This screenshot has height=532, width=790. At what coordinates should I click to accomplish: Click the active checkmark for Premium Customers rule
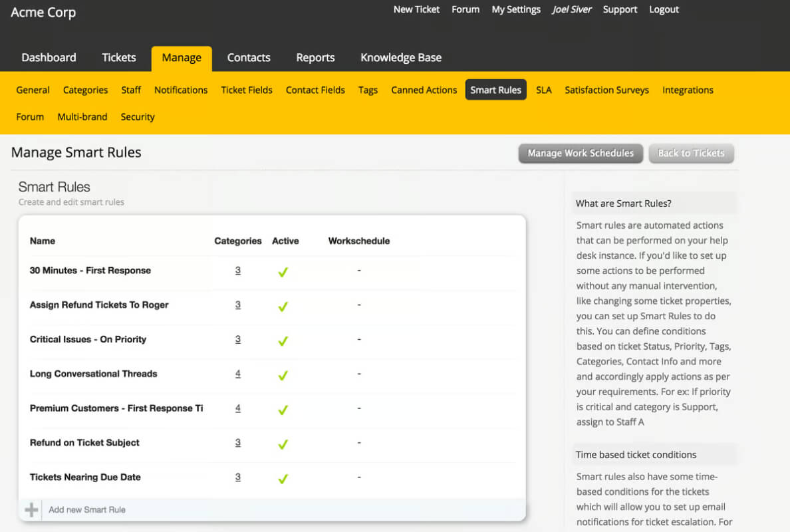tap(283, 410)
